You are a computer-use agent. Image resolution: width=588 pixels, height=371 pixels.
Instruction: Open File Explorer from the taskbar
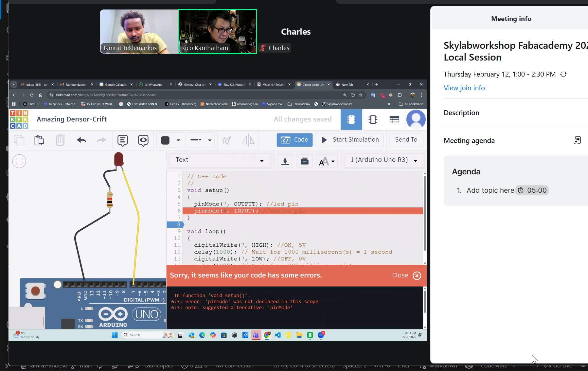tap(299, 335)
